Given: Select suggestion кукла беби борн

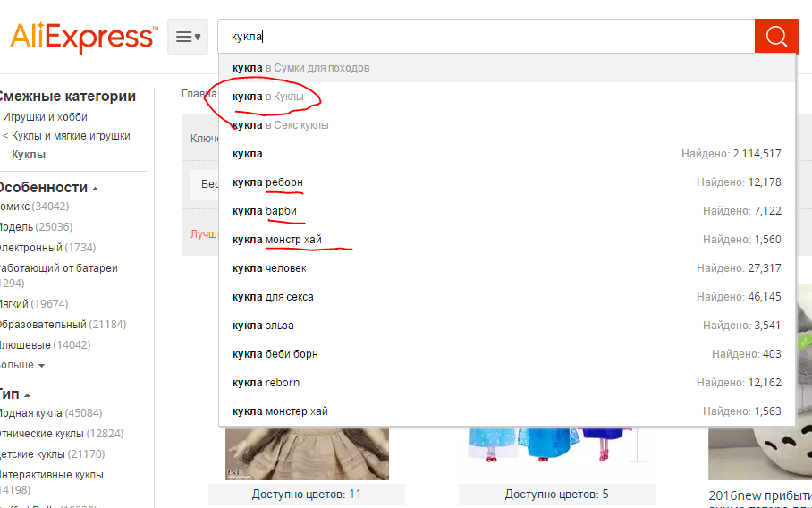Looking at the screenshot, I should pos(507,353).
